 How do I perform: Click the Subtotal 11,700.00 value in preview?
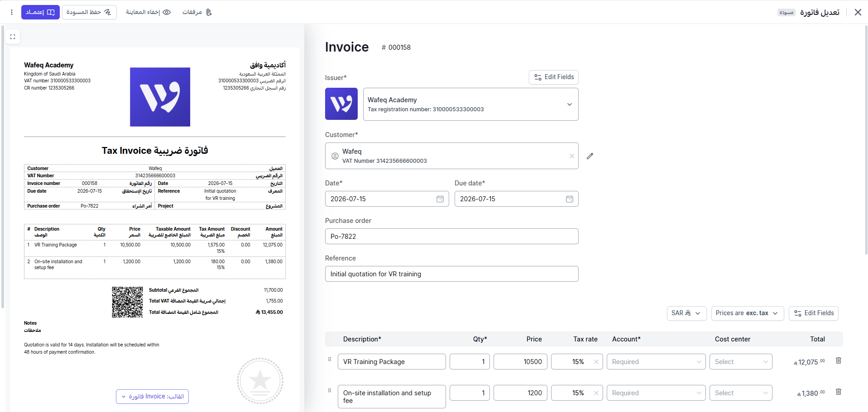273,290
